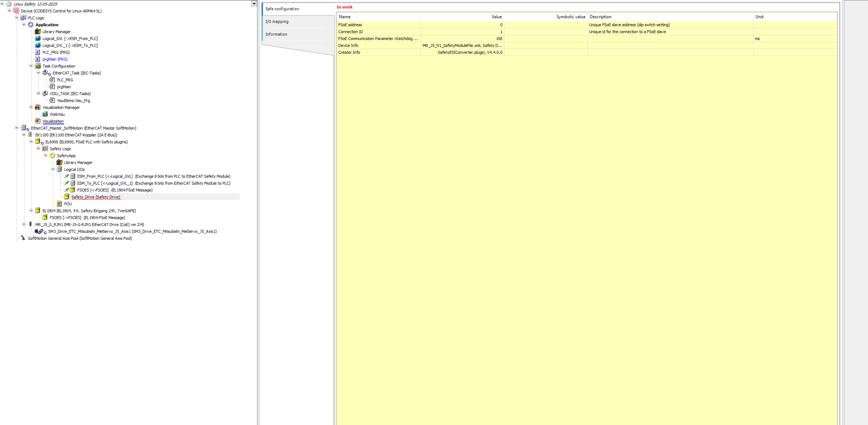Click the FSoE address value cell
Image resolution: width=868 pixels, height=425 pixels.
click(462, 25)
